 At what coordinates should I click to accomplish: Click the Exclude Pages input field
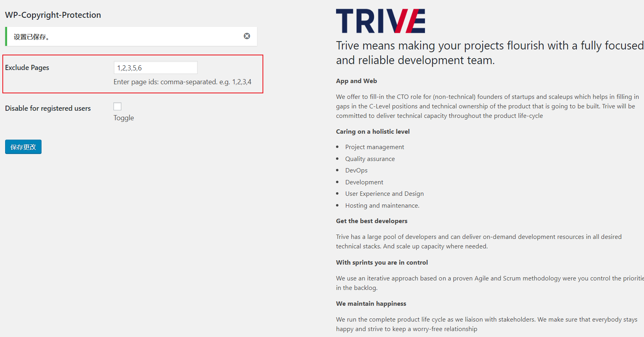click(x=155, y=68)
